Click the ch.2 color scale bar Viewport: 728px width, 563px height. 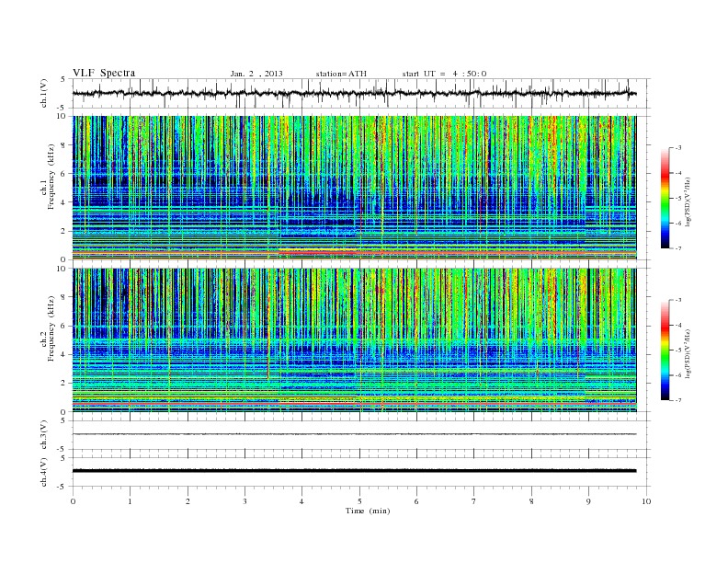(x=665, y=350)
